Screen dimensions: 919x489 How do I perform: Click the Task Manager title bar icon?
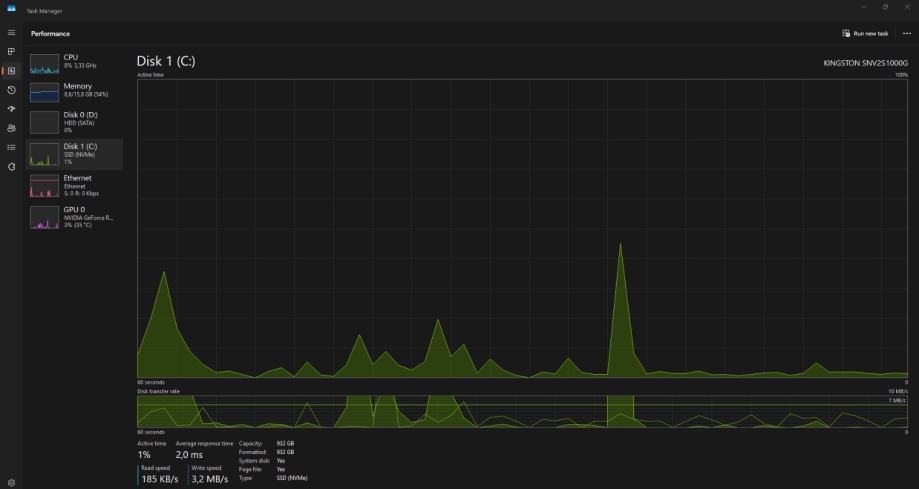click(11, 9)
